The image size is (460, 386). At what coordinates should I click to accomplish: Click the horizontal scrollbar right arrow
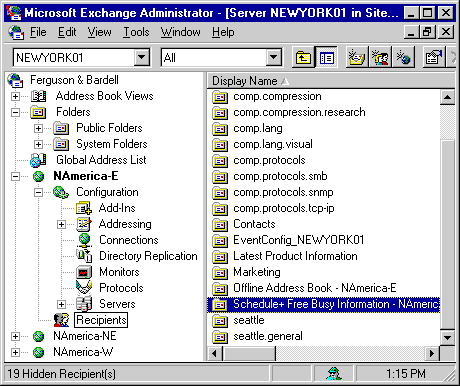(x=432, y=353)
